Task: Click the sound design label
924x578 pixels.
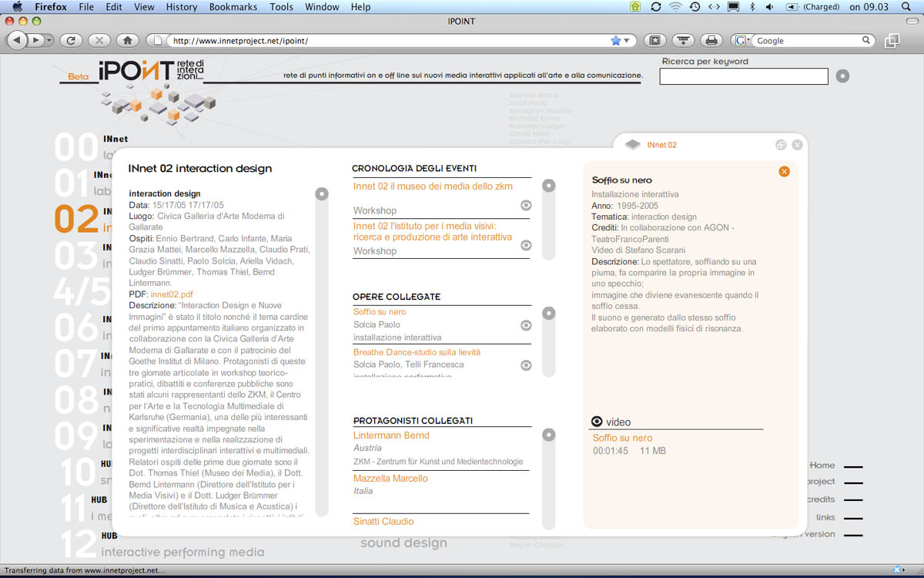Action: 403,543
